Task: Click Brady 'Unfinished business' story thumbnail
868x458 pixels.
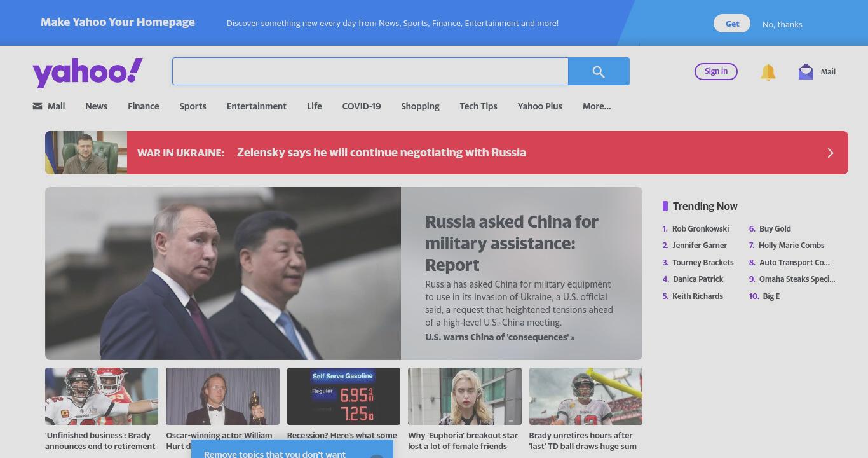Action: [102, 396]
